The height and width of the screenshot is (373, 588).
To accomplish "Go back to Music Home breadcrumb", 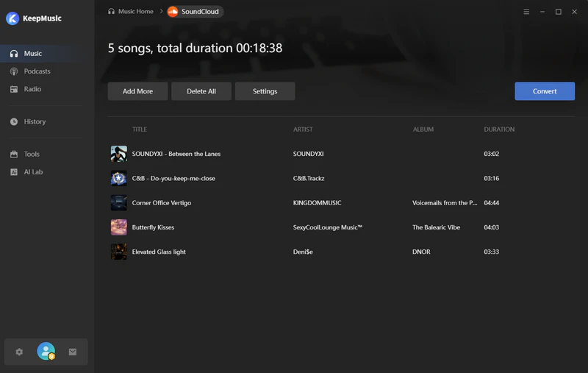I will pyautogui.click(x=136, y=11).
